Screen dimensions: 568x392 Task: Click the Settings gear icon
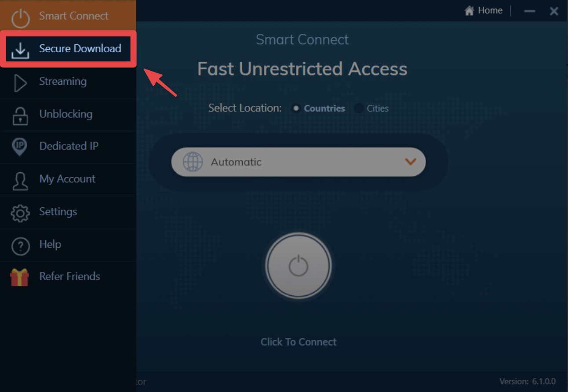click(20, 213)
